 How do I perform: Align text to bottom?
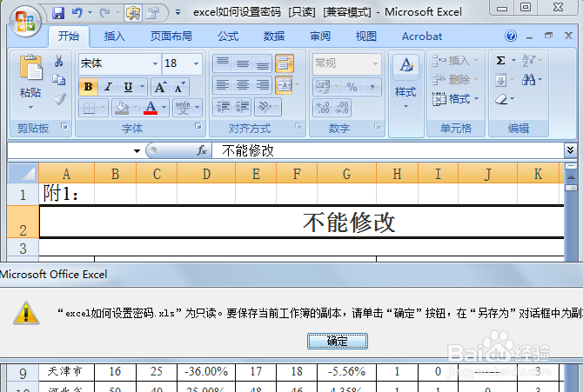(263, 63)
